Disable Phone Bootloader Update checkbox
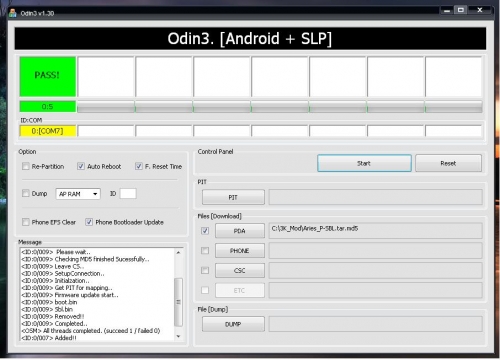The image size is (500, 360). 89,222
